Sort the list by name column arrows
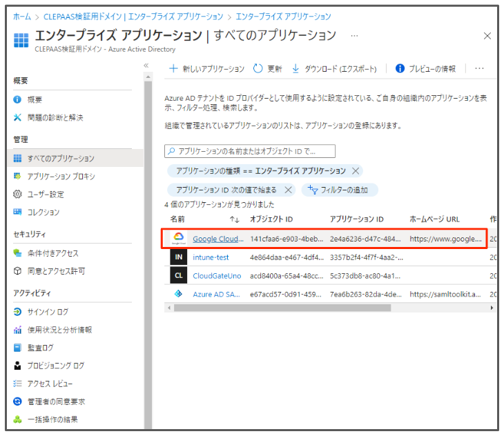 [x=234, y=219]
